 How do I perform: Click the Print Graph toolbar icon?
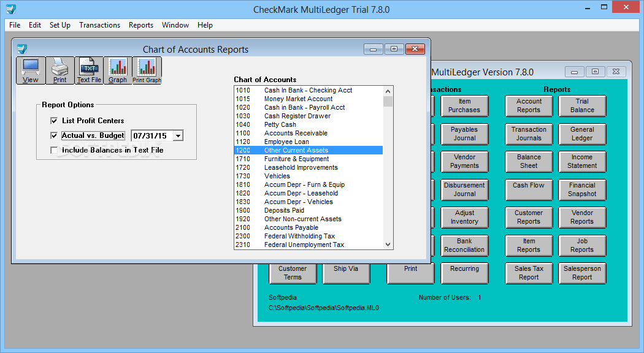coord(147,70)
